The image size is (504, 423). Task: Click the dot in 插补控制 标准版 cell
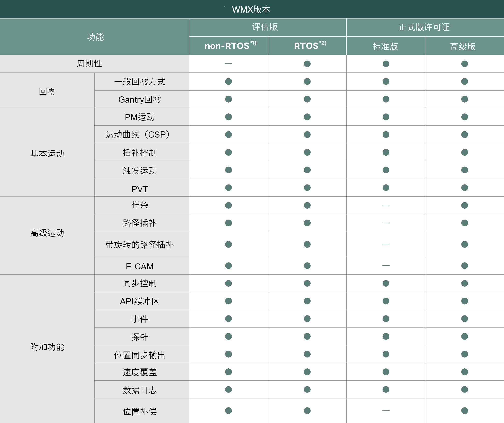pyautogui.click(x=386, y=152)
